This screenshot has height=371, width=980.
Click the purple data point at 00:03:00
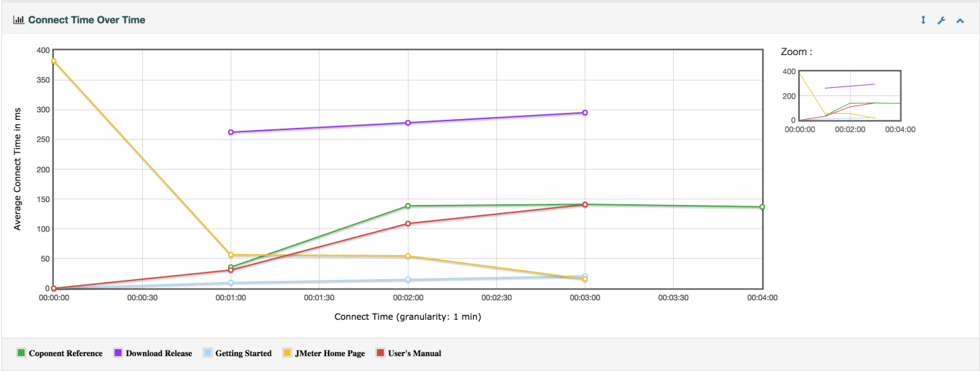click(585, 112)
